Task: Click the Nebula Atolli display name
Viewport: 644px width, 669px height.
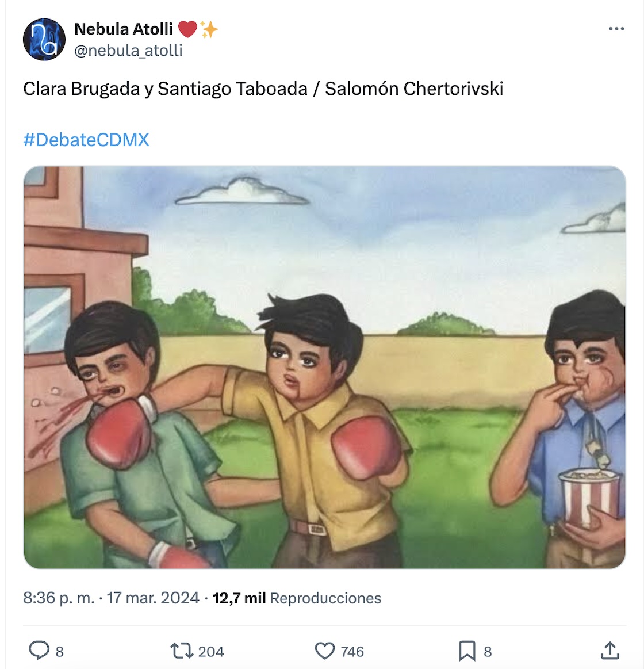Action: coord(124,29)
